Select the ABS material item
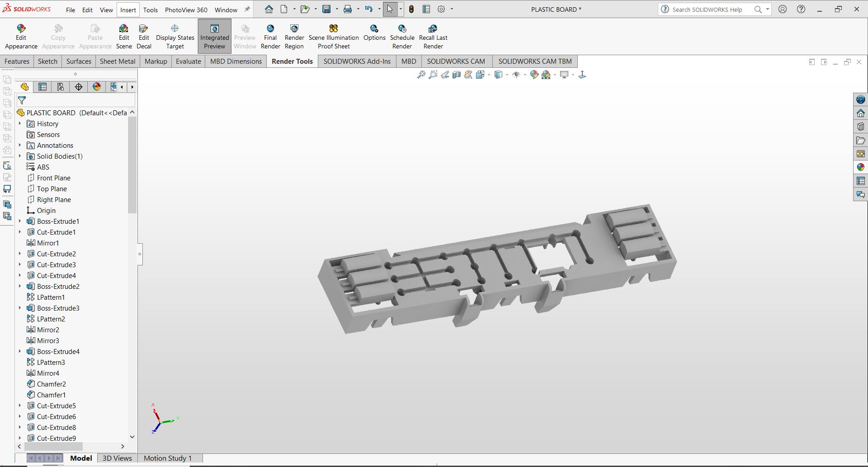Viewport: 868px width, 467px height. pyautogui.click(x=38, y=167)
